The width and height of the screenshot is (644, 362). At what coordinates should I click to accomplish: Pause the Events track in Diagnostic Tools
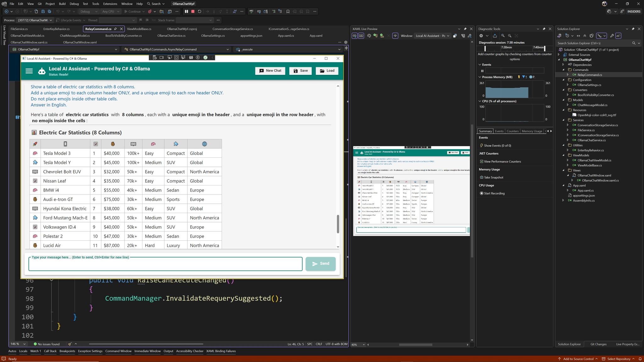482,71
